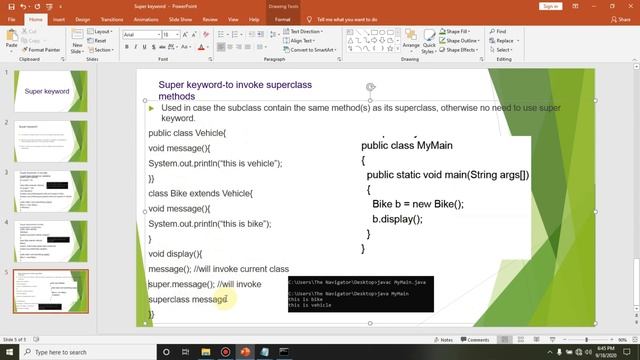The width and height of the screenshot is (640, 360).
Task: Open the Slide Show tab
Action: tap(180, 20)
